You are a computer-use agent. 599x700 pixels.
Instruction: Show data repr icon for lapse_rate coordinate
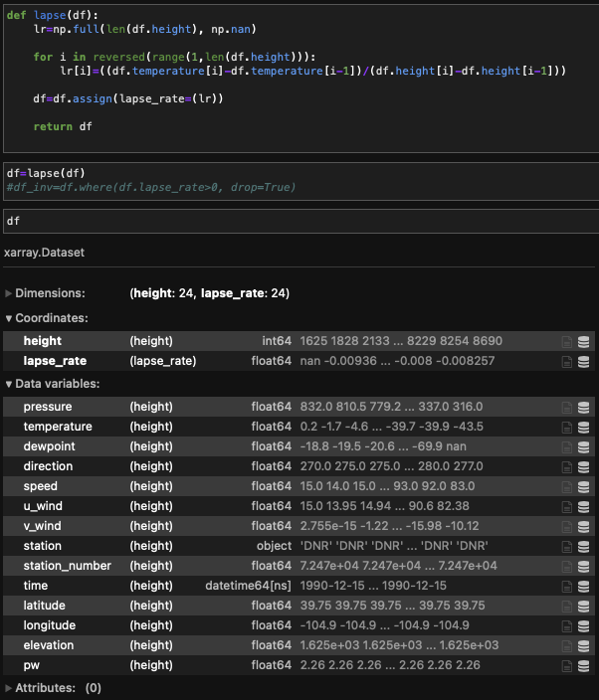583,362
